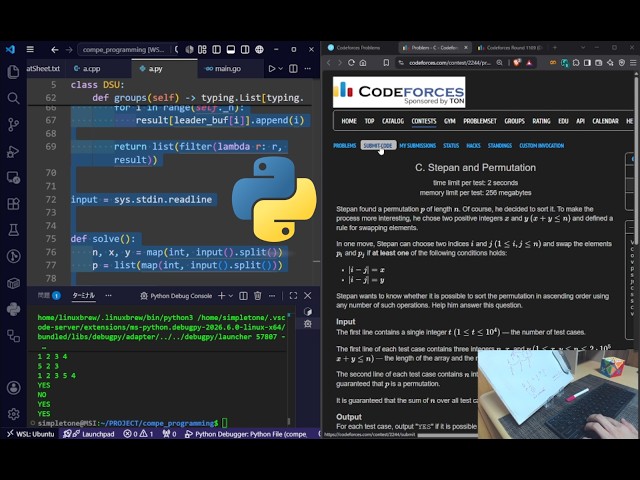The image size is (640, 480).
Task: Open the Testing flask view
Action: coord(13,230)
